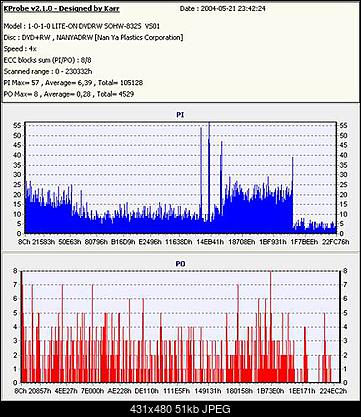The height and width of the screenshot is (417, 361).
Task: Click PO x-axis label AE228h
Action: 120,391
